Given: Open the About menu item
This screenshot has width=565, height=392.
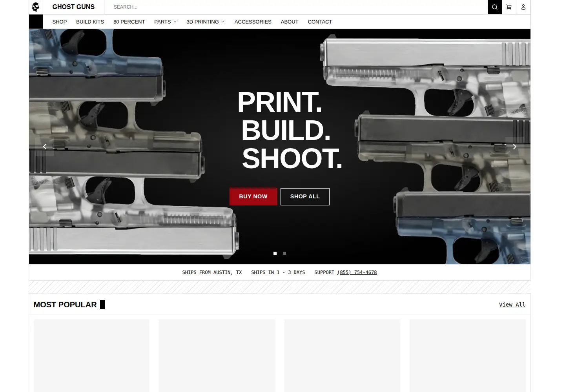Looking at the screenshot, I should pyautogui.click(x=290, y=22).
